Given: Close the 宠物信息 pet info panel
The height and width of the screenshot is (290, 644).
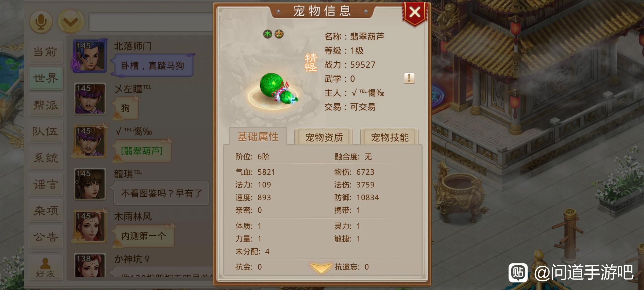Looking at the screenshot, I should coord(415,13).
